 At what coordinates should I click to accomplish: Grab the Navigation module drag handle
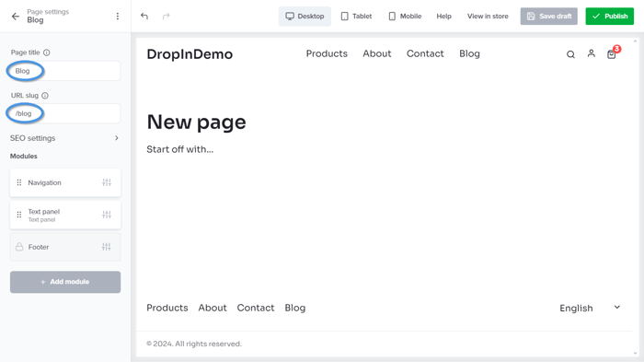[x=19, y=182]
